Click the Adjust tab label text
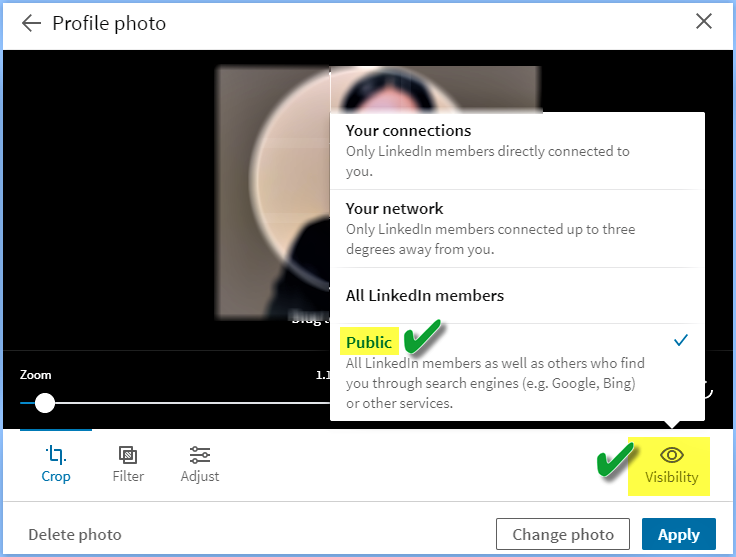Image resolution: width=736 pixels, height=557 pixels. [x=200, y=477]
